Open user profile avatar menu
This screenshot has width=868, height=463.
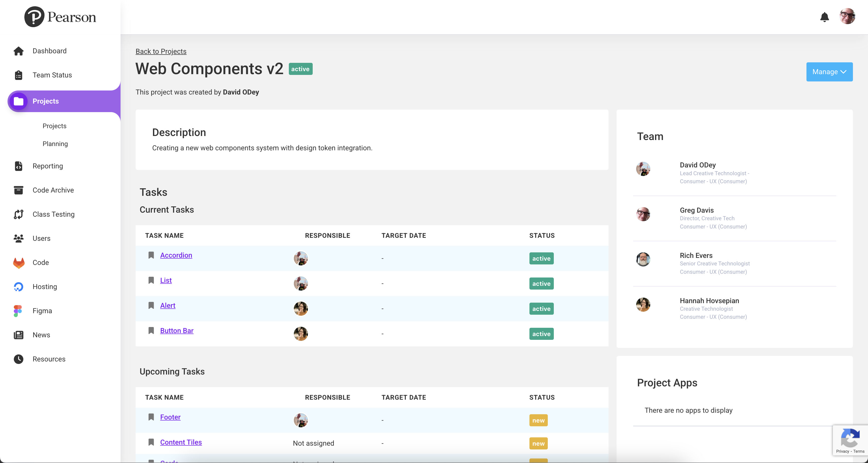[x=847, y=17]
